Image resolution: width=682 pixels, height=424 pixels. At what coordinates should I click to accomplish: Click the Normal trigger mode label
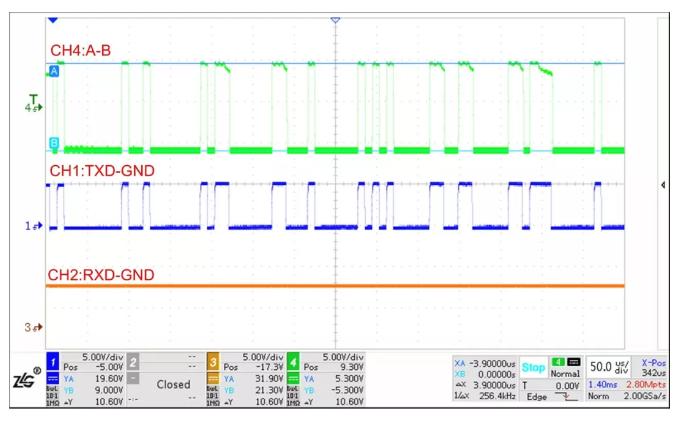click(566, 372)
